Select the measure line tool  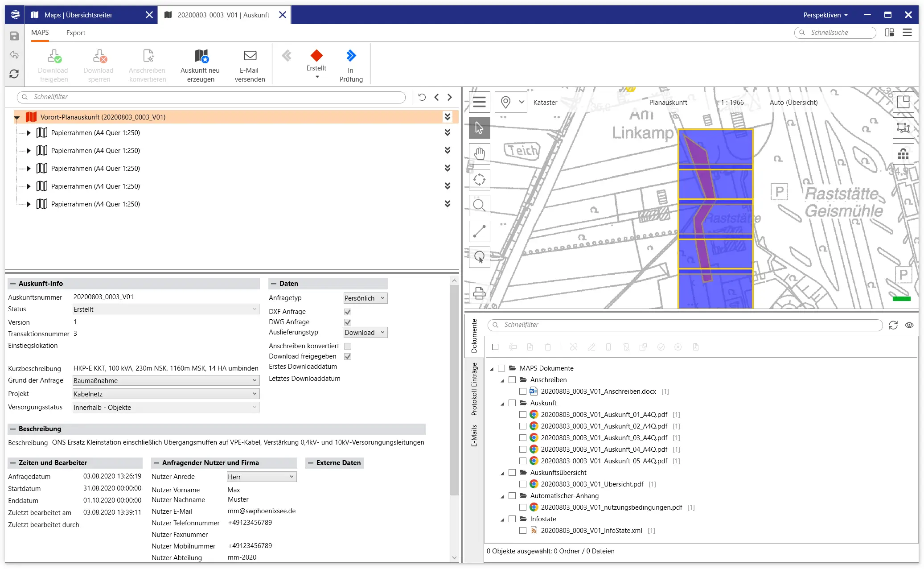point(479,231)
